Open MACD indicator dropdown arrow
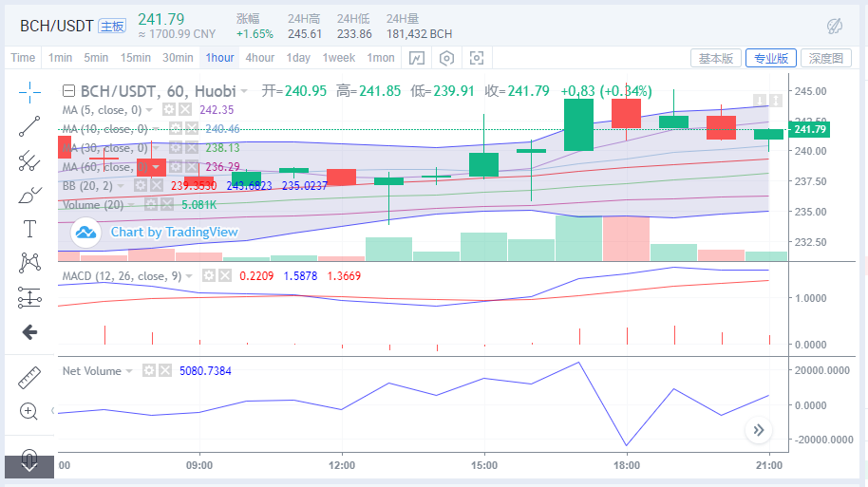Viewport: 868px width, 487px height. click(x=189, y=276)
